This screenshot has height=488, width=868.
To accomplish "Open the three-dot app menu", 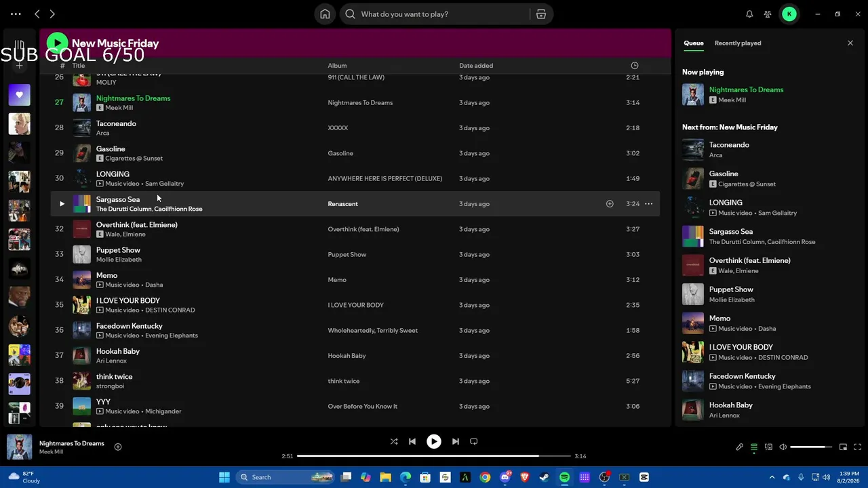I will coord(16,14).
